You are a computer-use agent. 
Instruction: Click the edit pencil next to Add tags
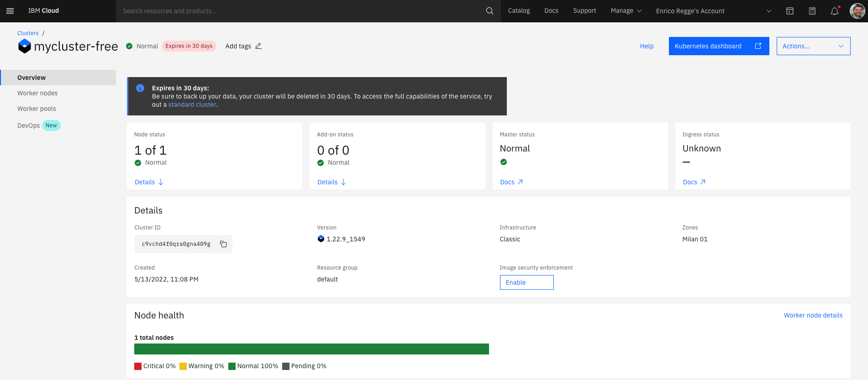(258, 46)
